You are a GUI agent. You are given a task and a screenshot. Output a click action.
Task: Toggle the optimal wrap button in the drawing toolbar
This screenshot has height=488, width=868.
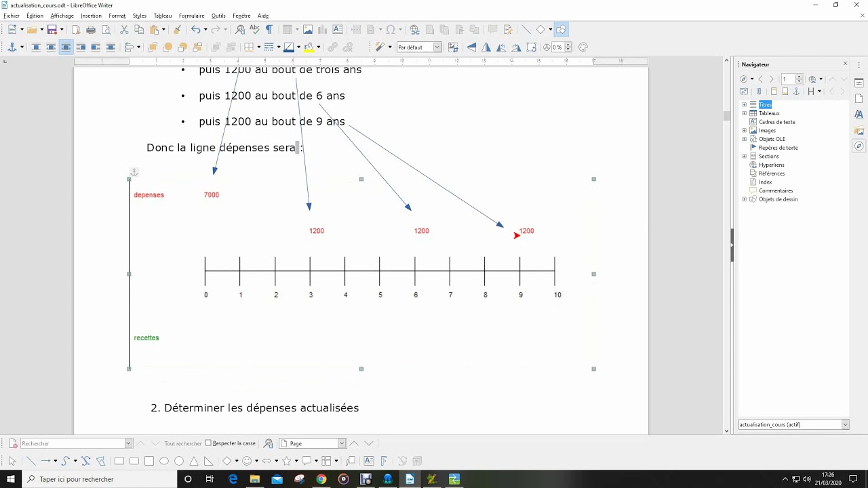pos(66,47)
